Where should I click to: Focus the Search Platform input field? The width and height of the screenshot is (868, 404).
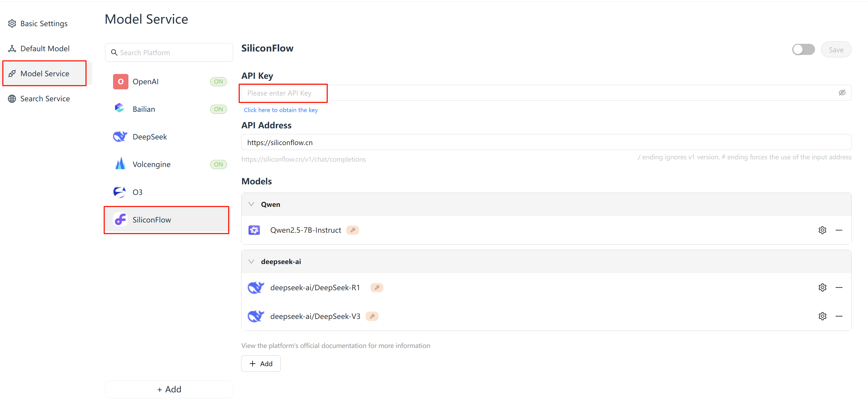pyautogui.click(x=169, y=53)
